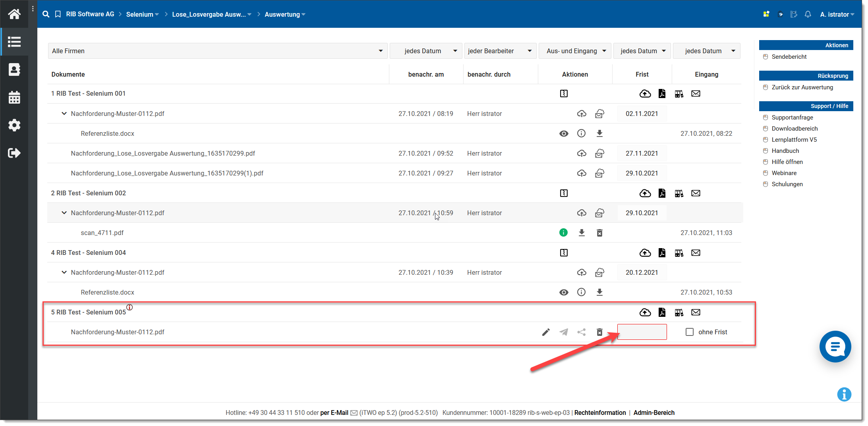
Task: Click the colored apps grid icon in header
Action: [766, 14]
